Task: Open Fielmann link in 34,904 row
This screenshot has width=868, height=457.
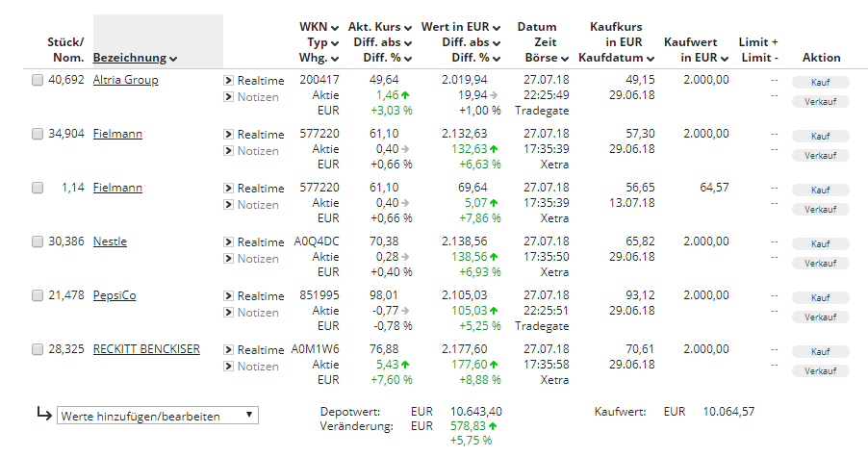Action: coord(117,134)
